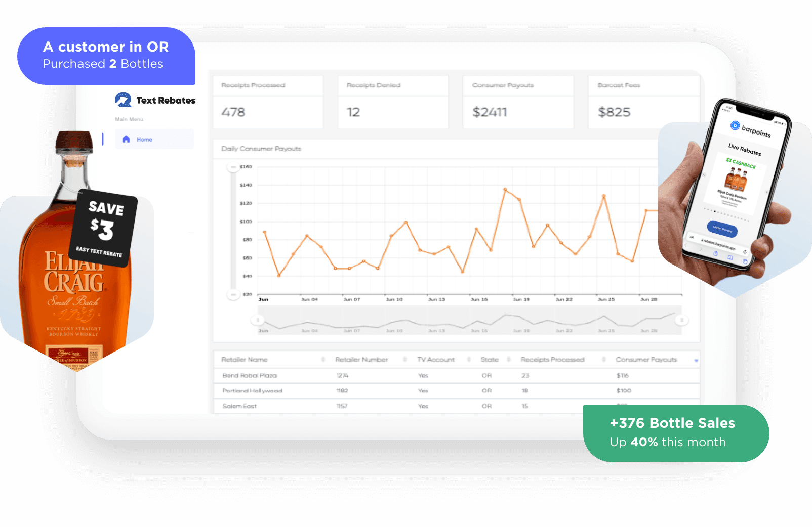Select the Bend Robal Plaza retailer row
This screenshot has height=527, width=812.
point(250,375)
